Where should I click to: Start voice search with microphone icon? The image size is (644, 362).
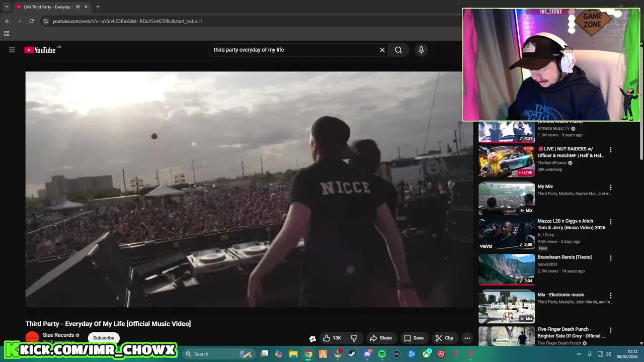421,50
